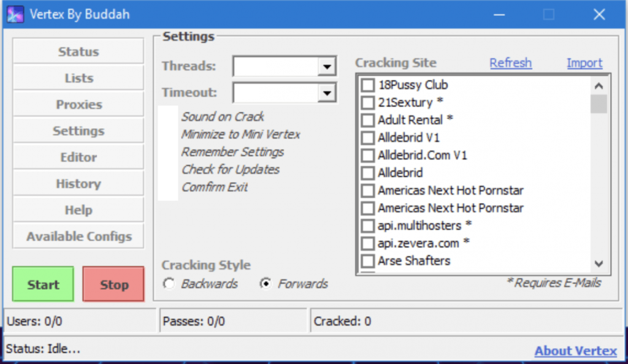Click the Vertex app icon in title bar
Screen dimensions: 628x364
click(x=15, y=14)
